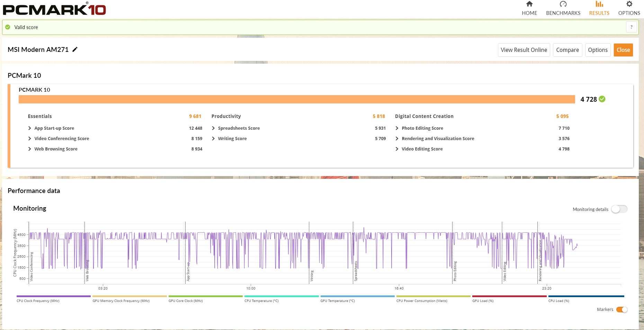Image resolution: width=644 pixels, height=330 pixels.
Task: Turn off the Markers toggle
Action: click(x=622, y=310)
